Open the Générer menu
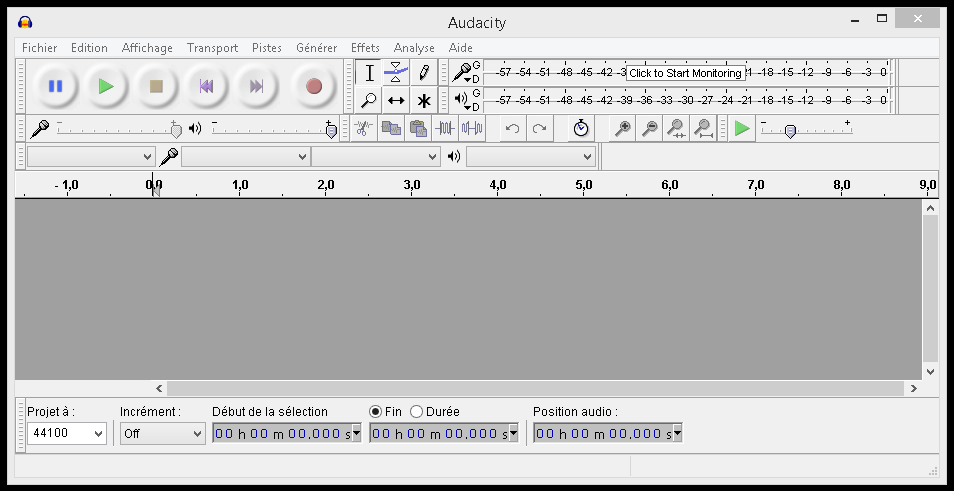Image resolution: width=954 pixels, height=491 pixels. [316, 47]
